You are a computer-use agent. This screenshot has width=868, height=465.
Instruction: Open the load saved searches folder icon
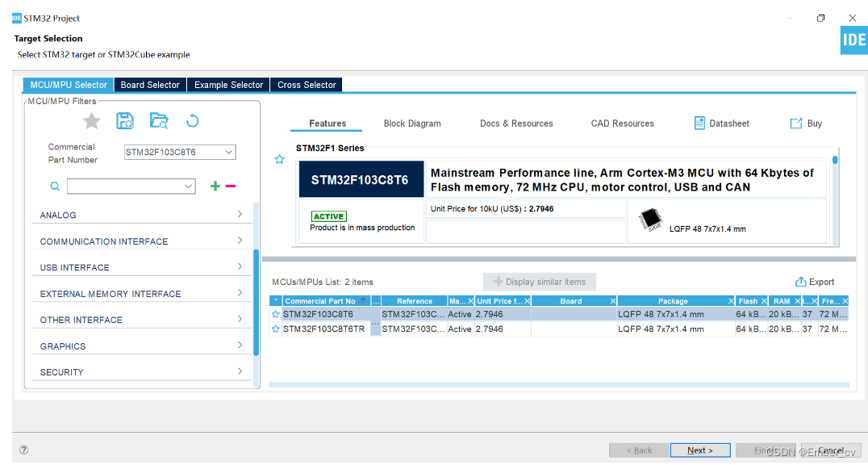(159, 121)
